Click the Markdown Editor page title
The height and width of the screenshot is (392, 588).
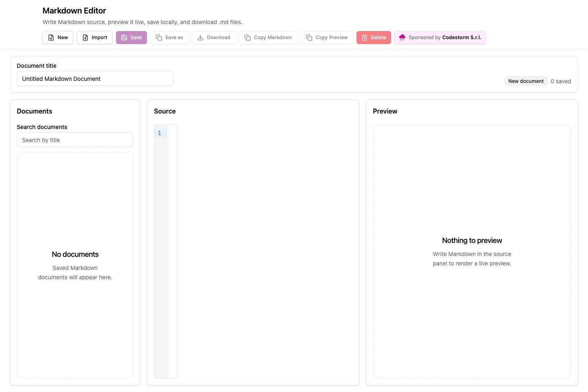(74, 11)
